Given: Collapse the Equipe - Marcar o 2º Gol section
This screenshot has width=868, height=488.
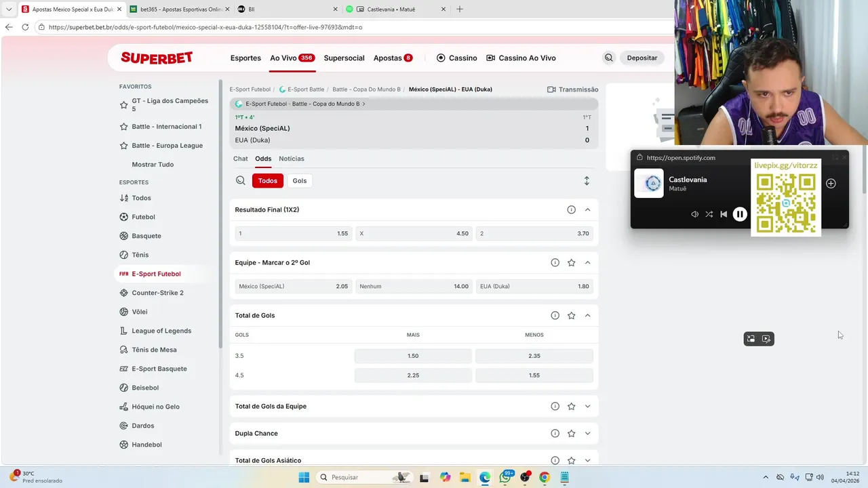Looking at the screenshot, I should point(587,262).
